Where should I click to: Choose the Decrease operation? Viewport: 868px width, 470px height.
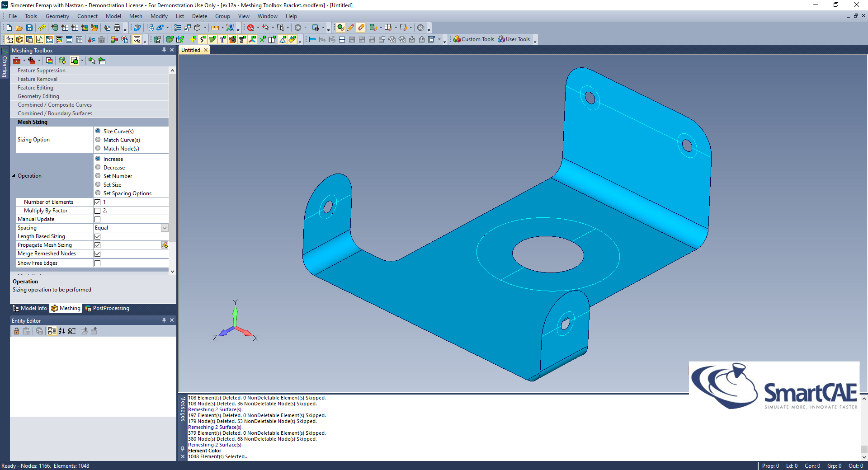(98, 167)
